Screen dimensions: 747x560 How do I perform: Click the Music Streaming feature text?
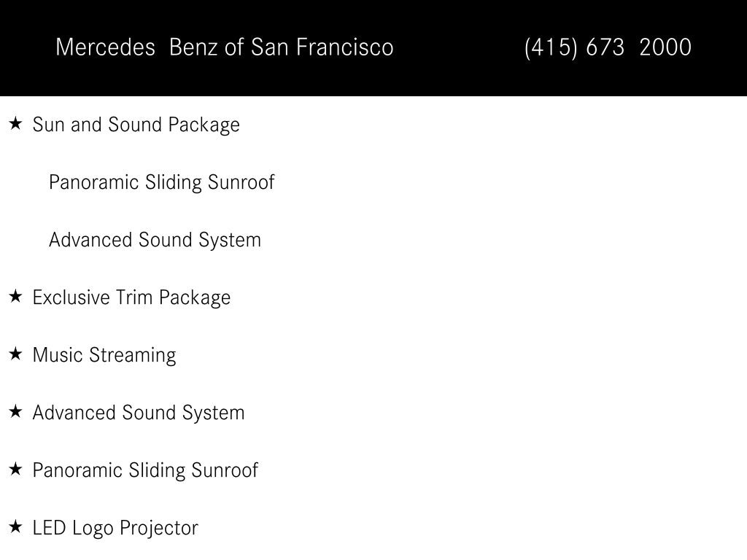tap(104, 356)
